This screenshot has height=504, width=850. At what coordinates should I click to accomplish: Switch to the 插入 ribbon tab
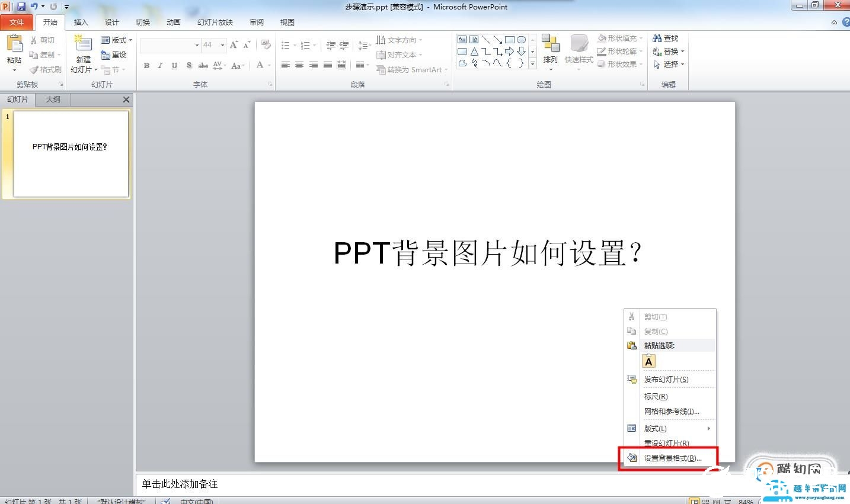(x=81, y=22)
